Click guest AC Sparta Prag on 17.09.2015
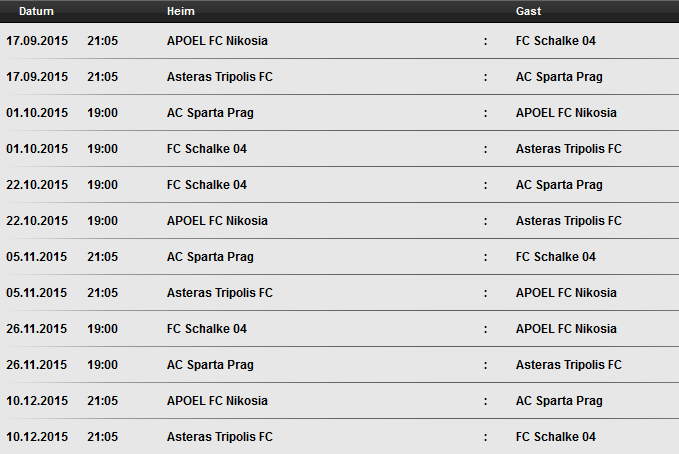The height and width of the screenshot is (454, 679). point(559,77)
